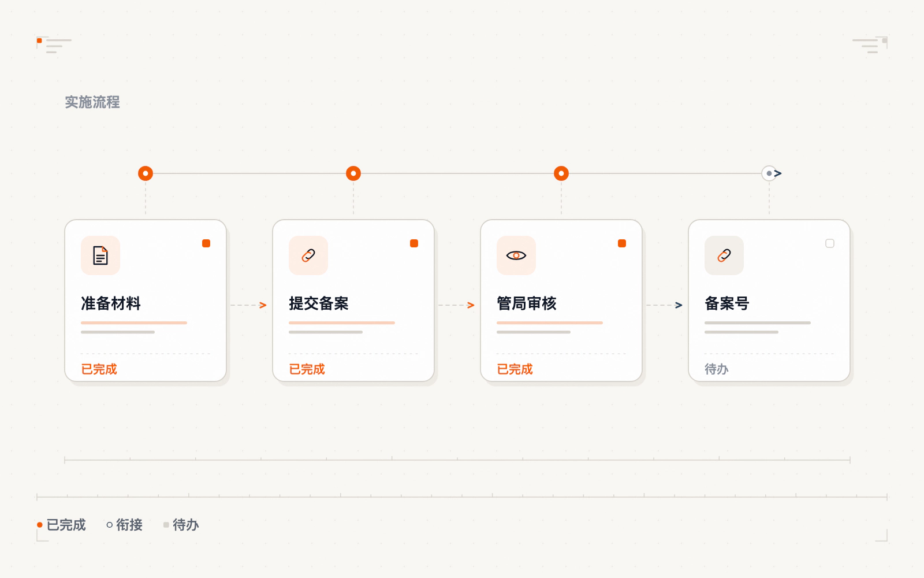This screenshot has height=578, width=924.
Task: Click 待办 status on 备案号 card
Action: point(717,369)
